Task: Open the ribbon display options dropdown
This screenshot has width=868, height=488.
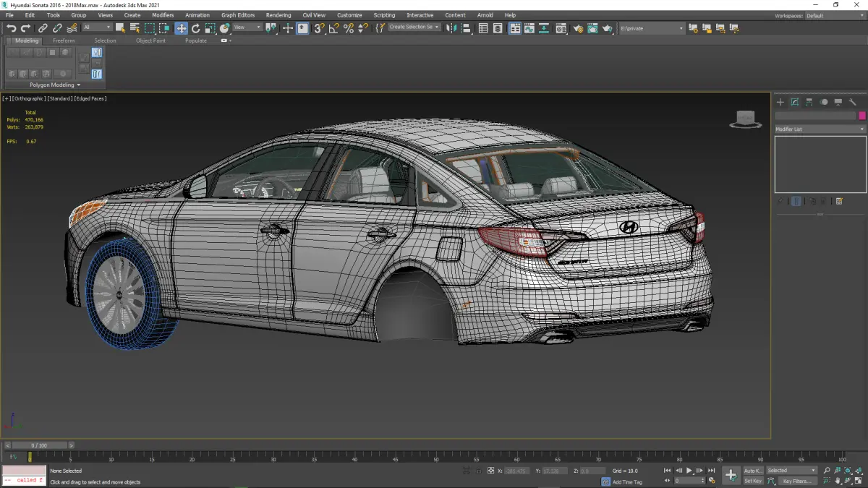Action: pyautogui.click(x=225, y=40)
